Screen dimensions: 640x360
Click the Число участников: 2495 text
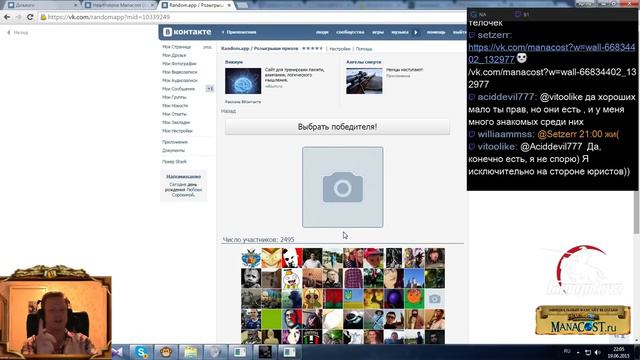(x=258, y=240)
